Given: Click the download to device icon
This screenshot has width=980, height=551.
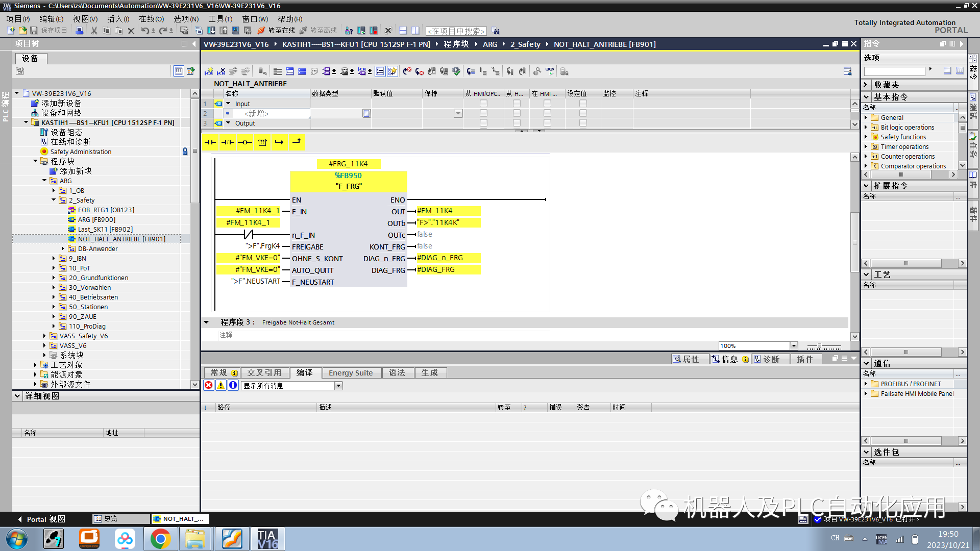Looking at the screenshot, I should (211, 31).
